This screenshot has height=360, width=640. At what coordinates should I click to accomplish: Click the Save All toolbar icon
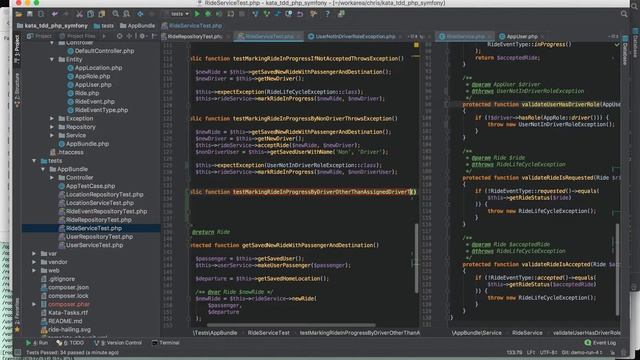click(x=30, y=14)
